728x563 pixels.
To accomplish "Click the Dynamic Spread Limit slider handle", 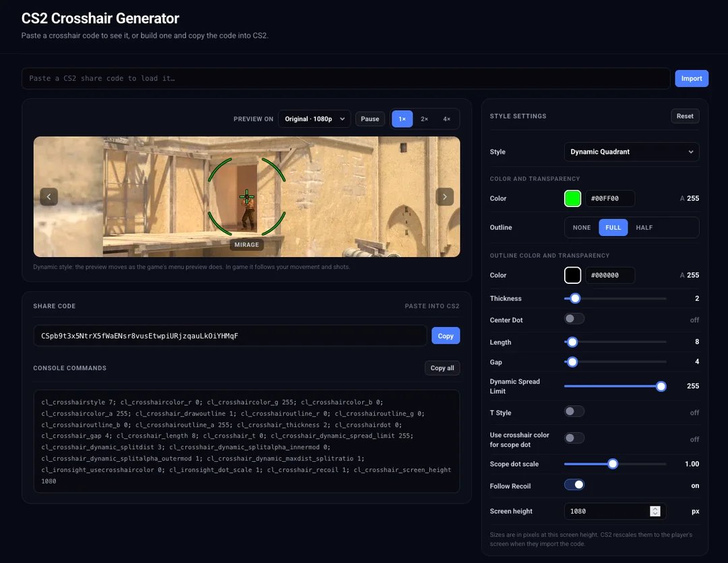I will (x=661, y=386).
